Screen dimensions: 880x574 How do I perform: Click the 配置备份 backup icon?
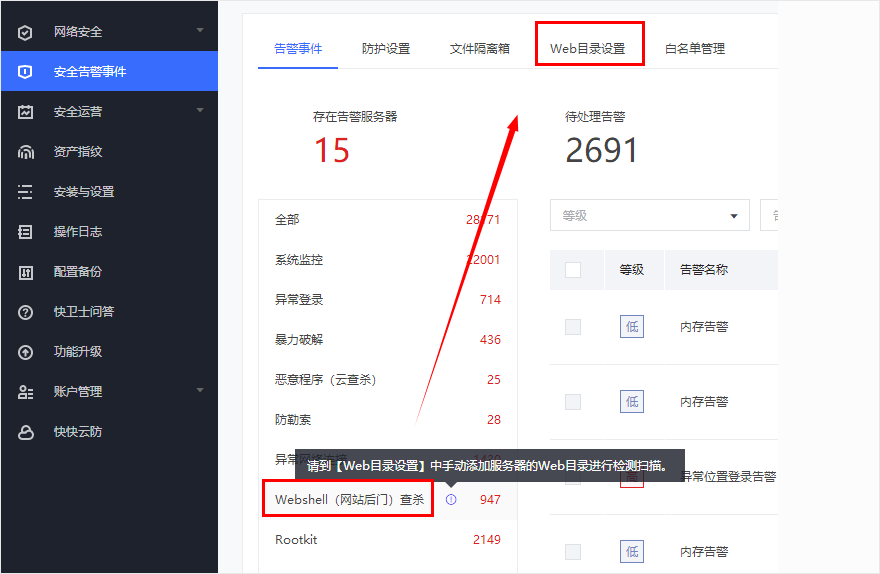[26, 272]
